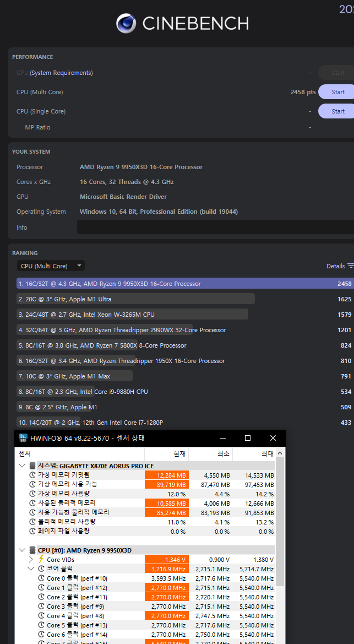Collapse the 코어 클럭 row

(31, 569)
